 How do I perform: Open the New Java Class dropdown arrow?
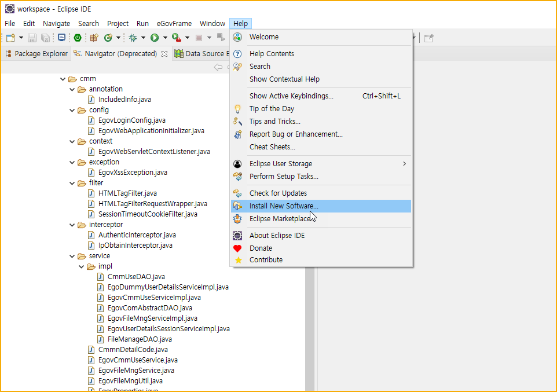coord(118,38)
